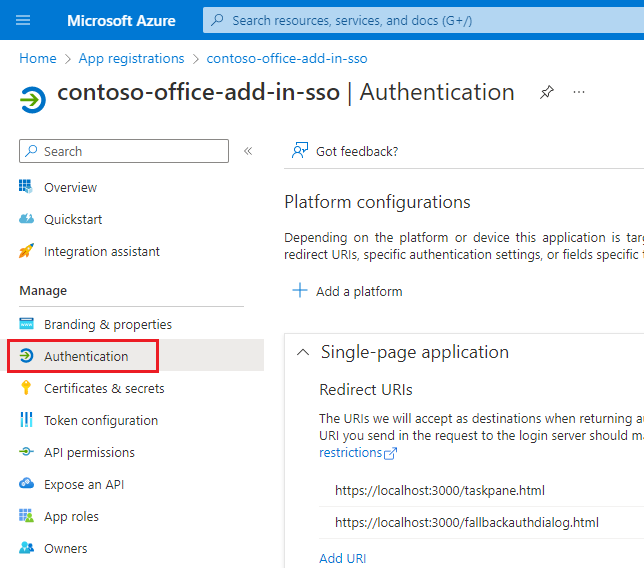This screenshot has height=568, width=644.
Task: Open the more options ellipsis next to the title
Action: [579, 92]
